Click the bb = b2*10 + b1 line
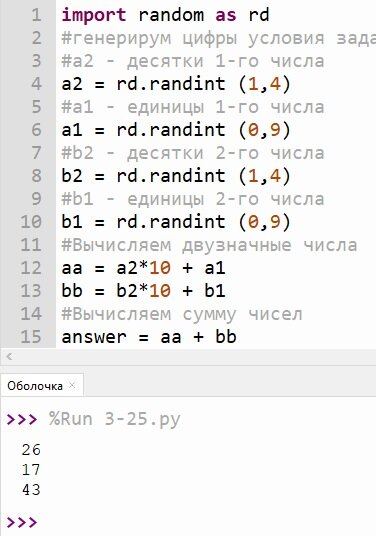The width and height of the screenshot is (376, 536). click(144, 291)
